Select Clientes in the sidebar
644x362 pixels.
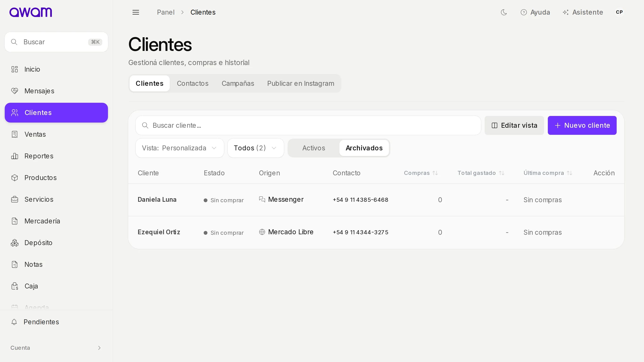tap(56, 113)
